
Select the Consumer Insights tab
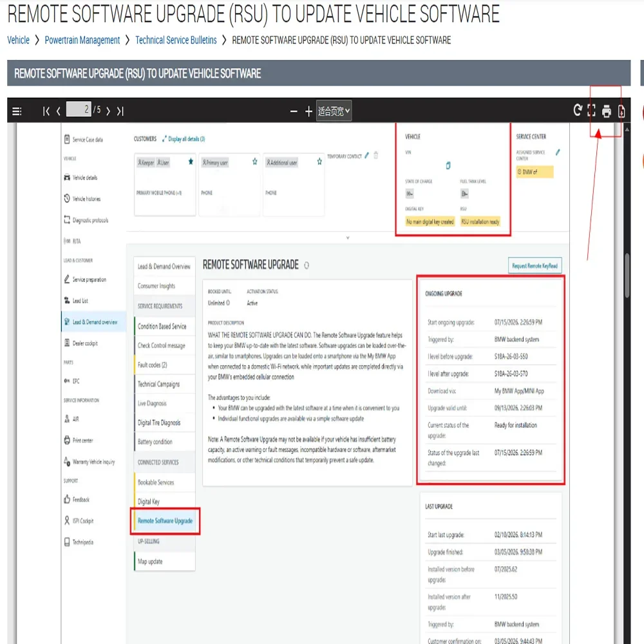[164, 286]
